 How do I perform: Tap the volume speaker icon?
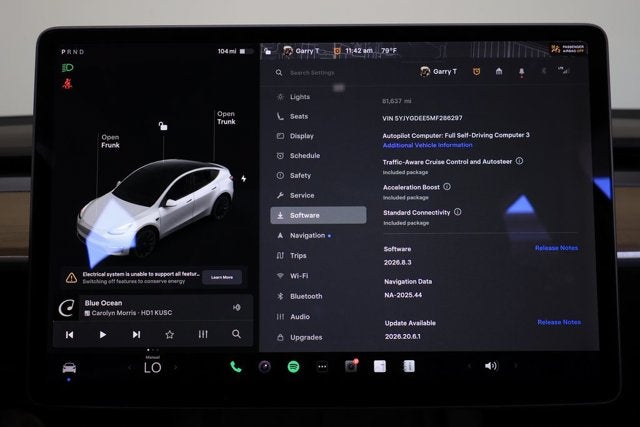coord(491,366)
